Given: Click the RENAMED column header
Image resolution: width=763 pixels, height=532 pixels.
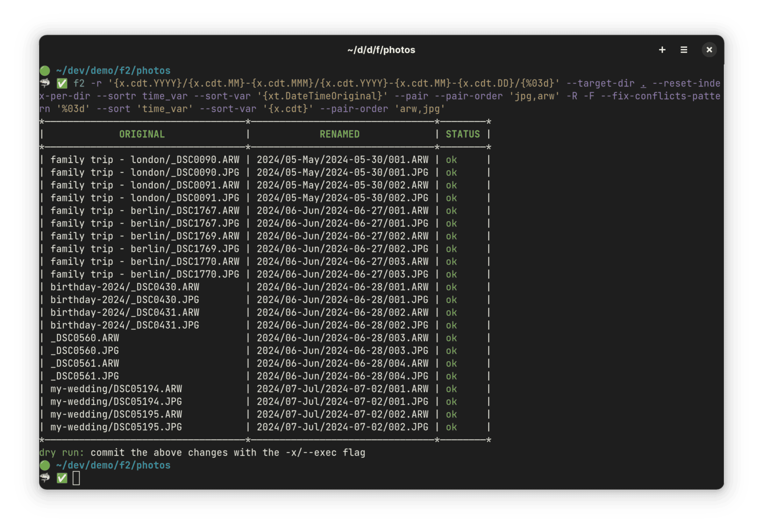Looking at the screenshot, I should click(x=339, y=134).
